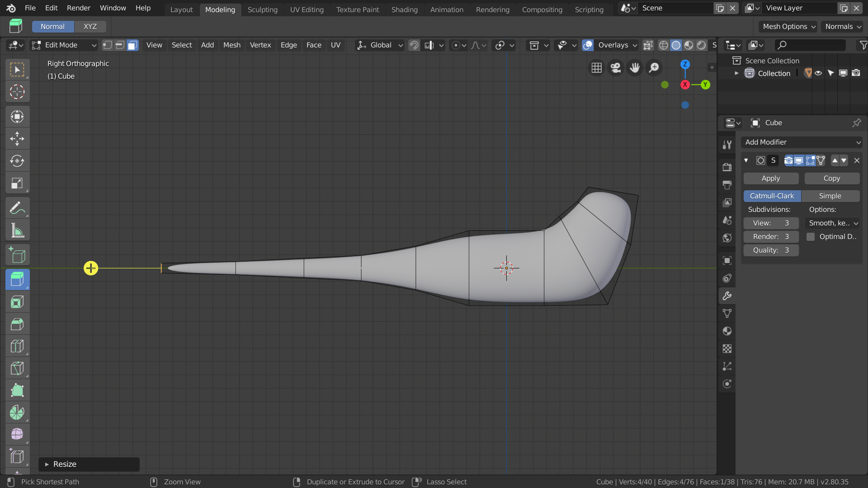Select the Knife tool
Image resolution: width=868 pixels, height=488 pixels.
pos(17,368)
